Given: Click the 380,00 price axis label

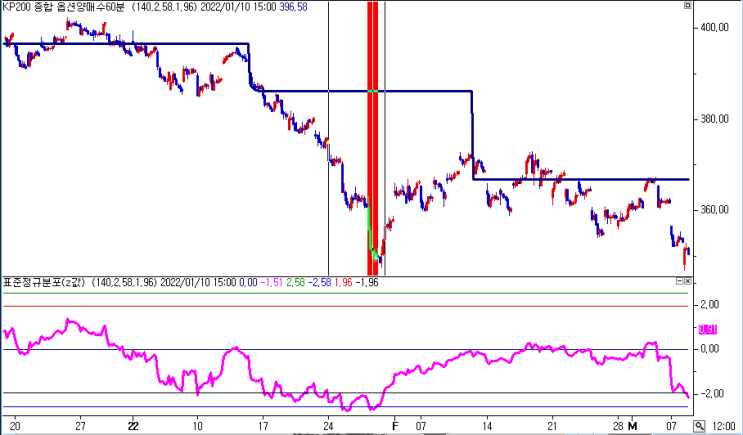Looking at the screenshot, I should (714, 119).
